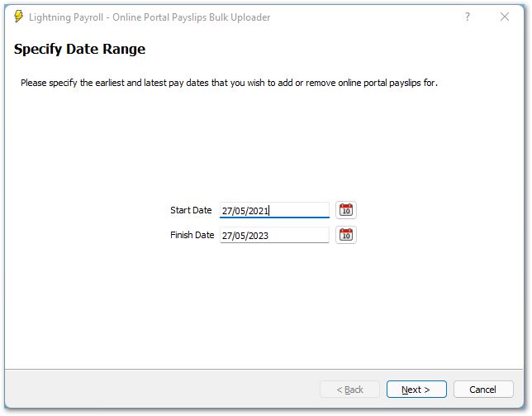Click the window title Lightning Payroll text

click(150, 17)
